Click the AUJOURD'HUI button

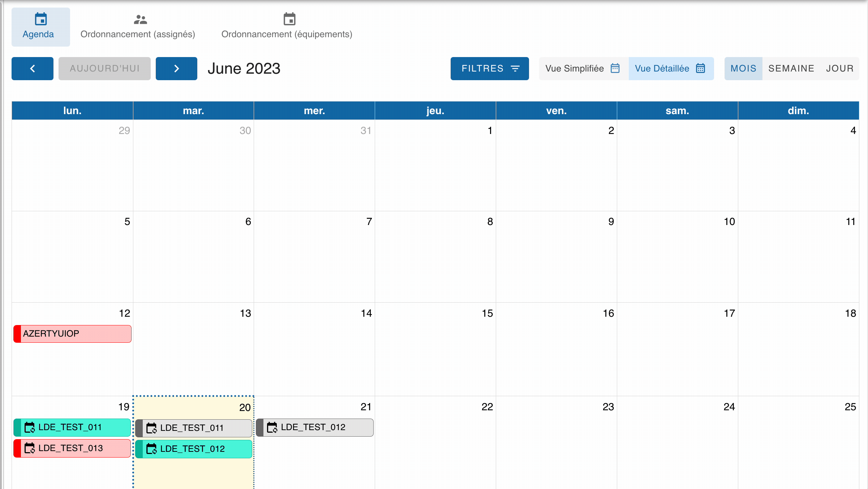(x=104, y=69)
